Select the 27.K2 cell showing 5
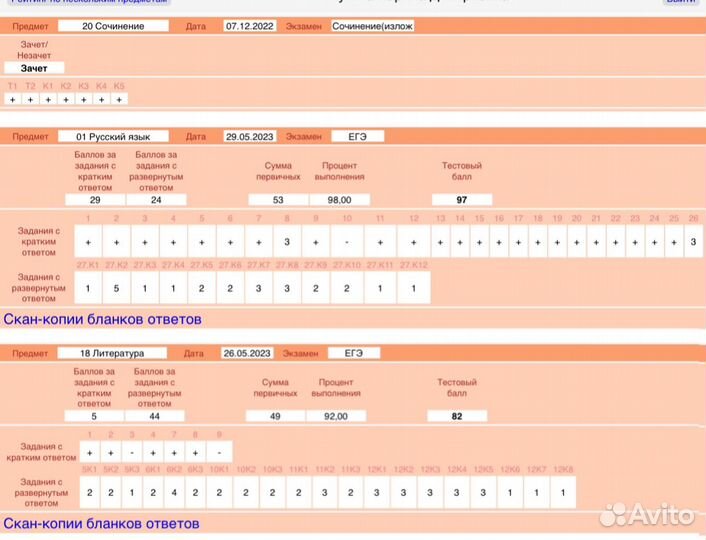The width and height of the screenshot is (706, 540). (116, 288)
